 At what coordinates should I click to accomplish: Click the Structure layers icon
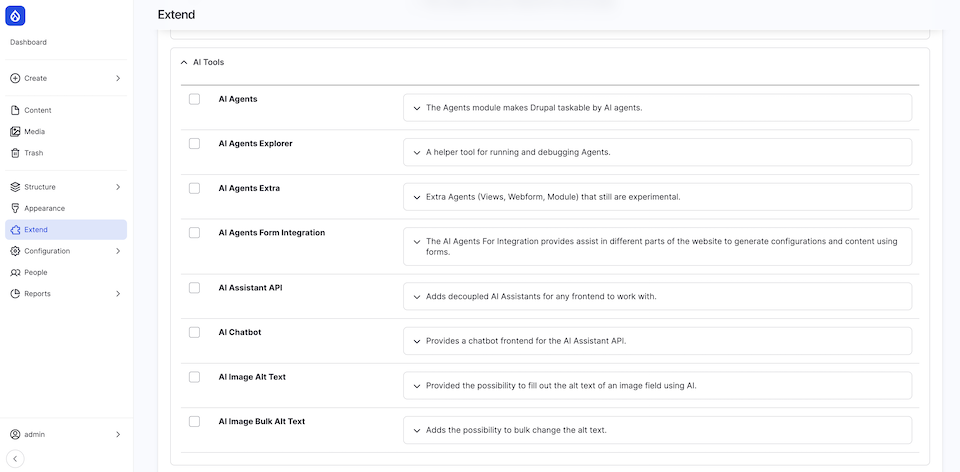tap(15, 187)
